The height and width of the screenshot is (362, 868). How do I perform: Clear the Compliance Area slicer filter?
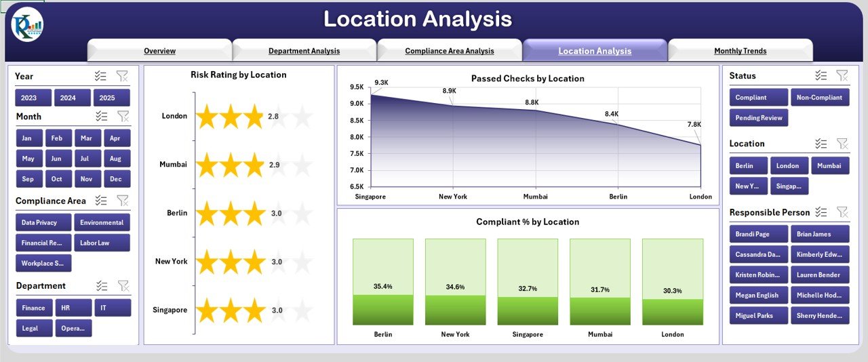pyautogui.click(x=122, y=201)
